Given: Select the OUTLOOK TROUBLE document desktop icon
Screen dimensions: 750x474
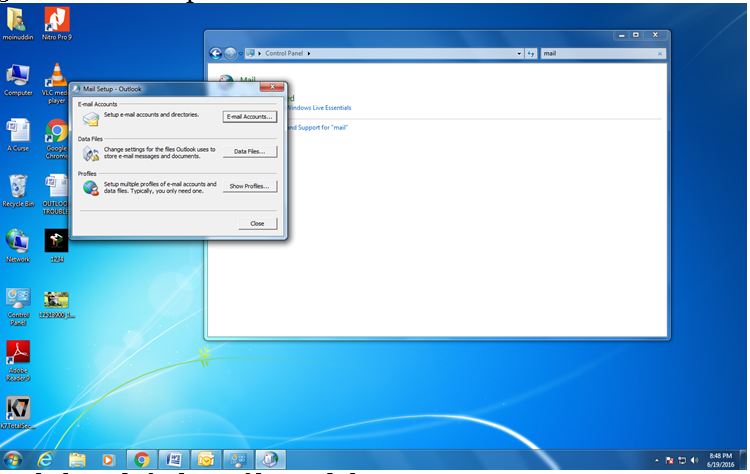Looking at the screenshot, I should click(x=55, y=194).
